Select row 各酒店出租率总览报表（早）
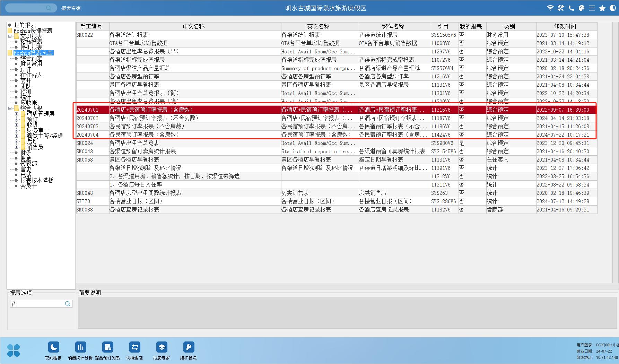This screenshot has height=364, width=619. click(x=337, y=51)
